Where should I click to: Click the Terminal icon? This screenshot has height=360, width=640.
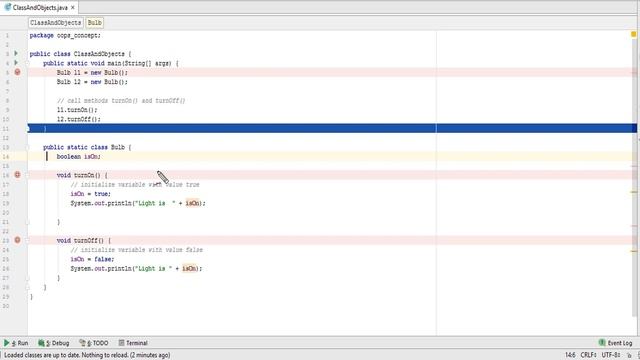click(x=121, y=343)
